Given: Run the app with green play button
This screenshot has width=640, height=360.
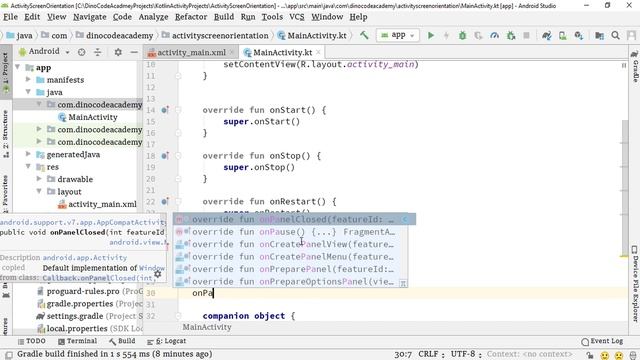Looking at the screenshot, I should coord(431,36).
